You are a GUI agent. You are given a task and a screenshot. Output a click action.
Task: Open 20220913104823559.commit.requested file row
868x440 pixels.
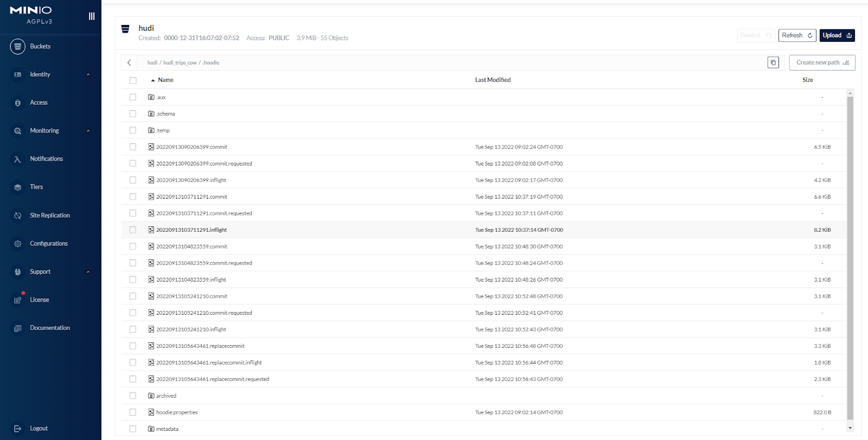(484, 263)
